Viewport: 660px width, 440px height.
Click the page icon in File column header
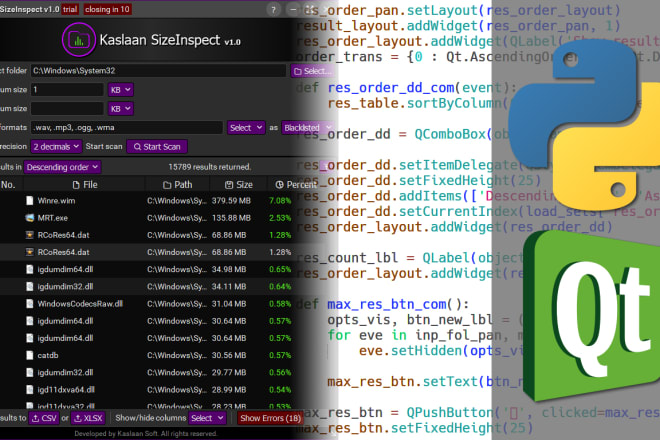coord(76,185)
